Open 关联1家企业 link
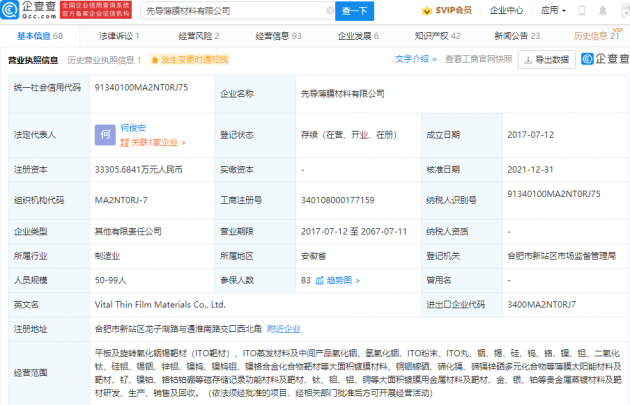 tap(158, 143)
